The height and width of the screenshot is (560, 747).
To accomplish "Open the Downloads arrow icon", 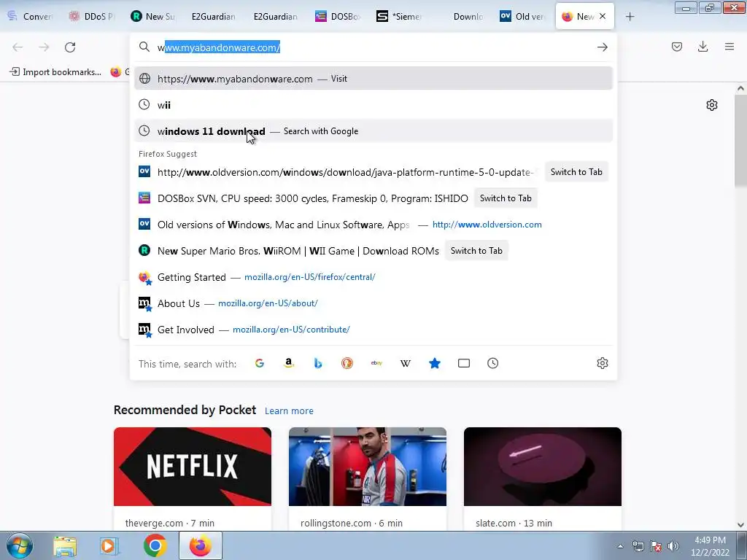I will click(703, 47).
